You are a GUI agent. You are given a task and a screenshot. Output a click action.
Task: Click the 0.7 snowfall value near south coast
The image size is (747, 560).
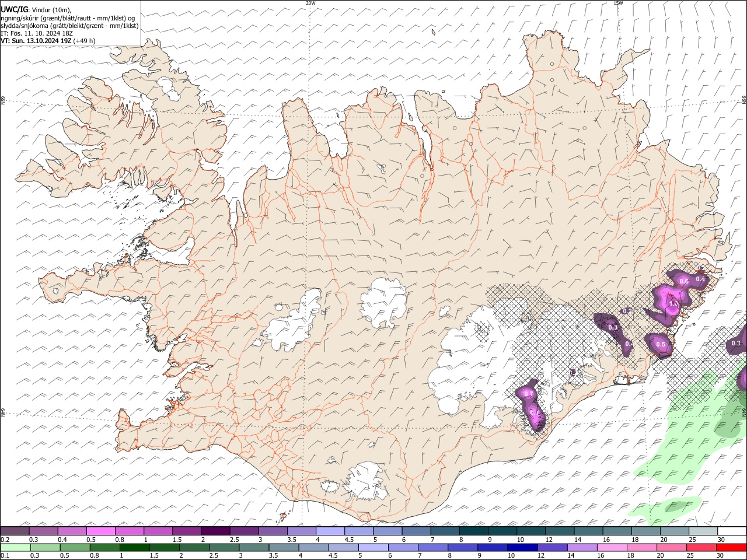coord(529,394)
